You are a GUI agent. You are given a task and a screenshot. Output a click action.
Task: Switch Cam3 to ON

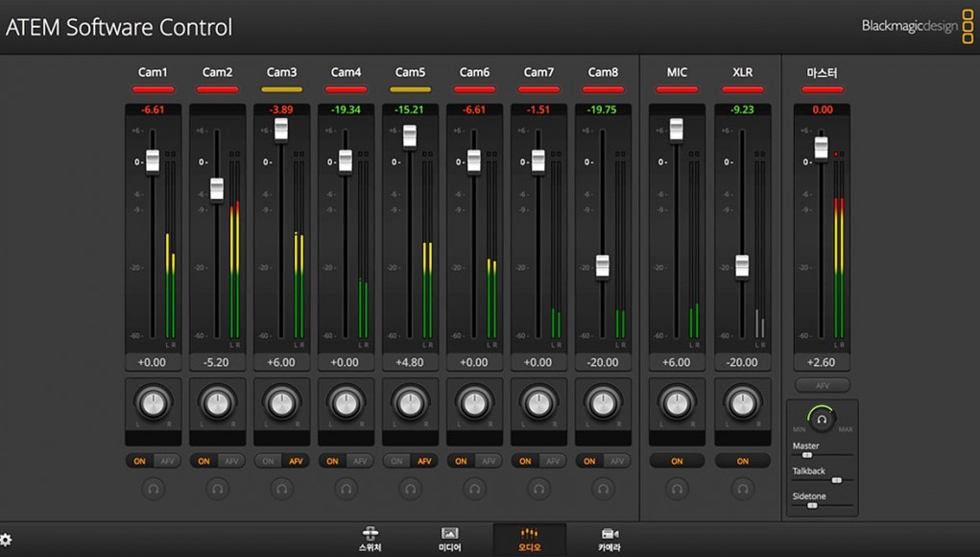pos(268,461)
